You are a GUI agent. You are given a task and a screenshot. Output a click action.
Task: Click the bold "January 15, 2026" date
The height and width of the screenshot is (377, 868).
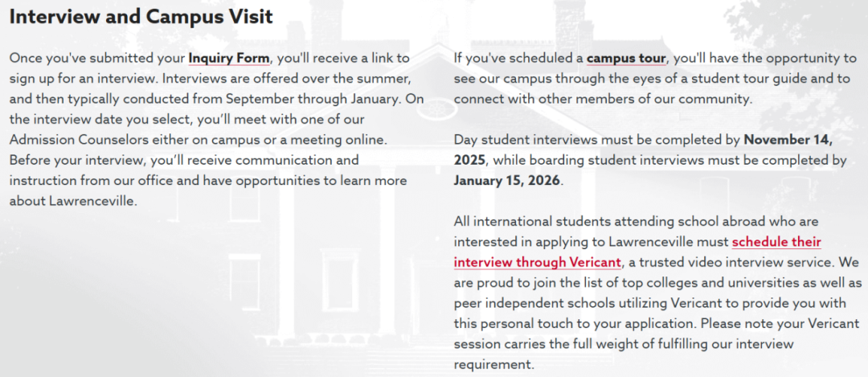pyautogui.click(x=508, y=180)
